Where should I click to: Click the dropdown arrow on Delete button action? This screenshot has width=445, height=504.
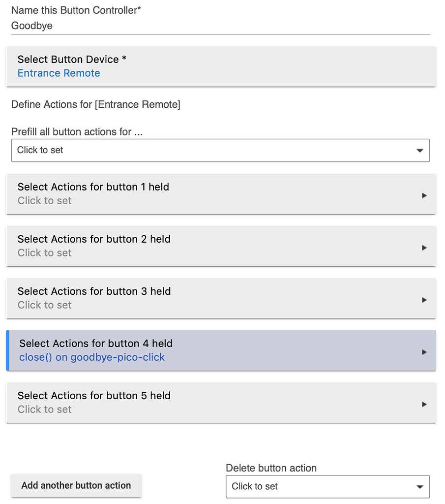pos(420,486)
